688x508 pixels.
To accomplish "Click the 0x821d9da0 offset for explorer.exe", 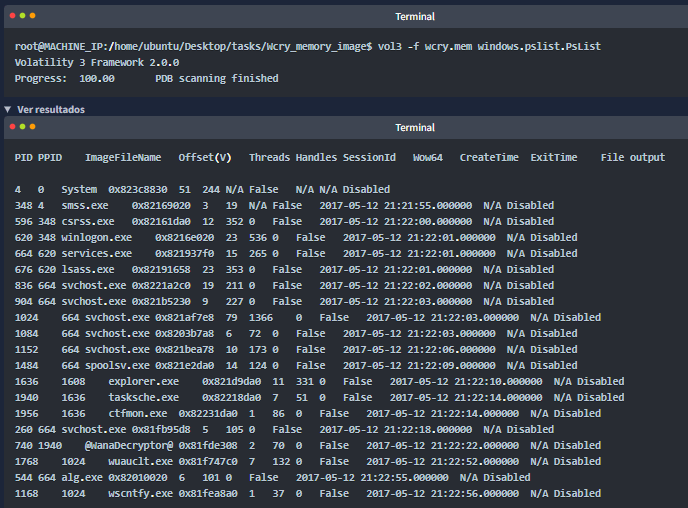I will (231, 382).
